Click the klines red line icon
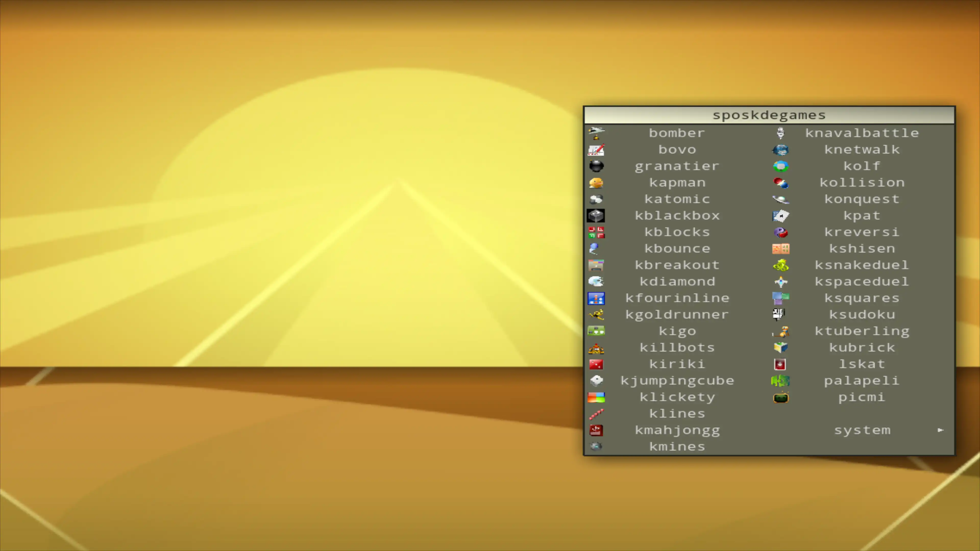 596,414
